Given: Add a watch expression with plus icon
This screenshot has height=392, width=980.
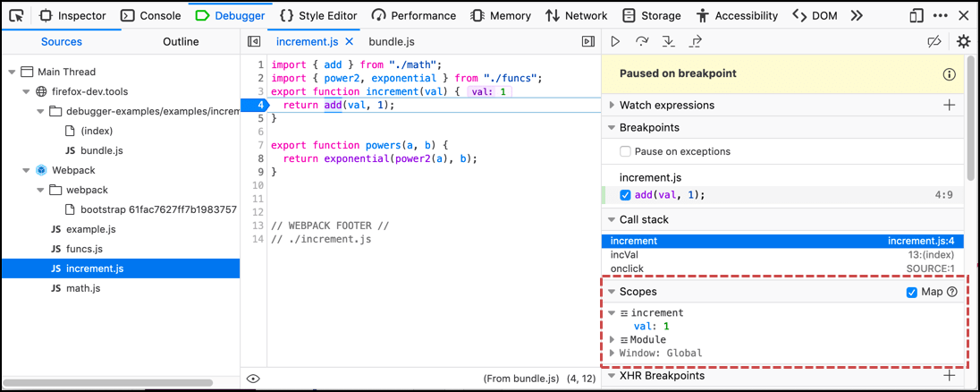Looking at the screenshot, I should pos(950,105).
